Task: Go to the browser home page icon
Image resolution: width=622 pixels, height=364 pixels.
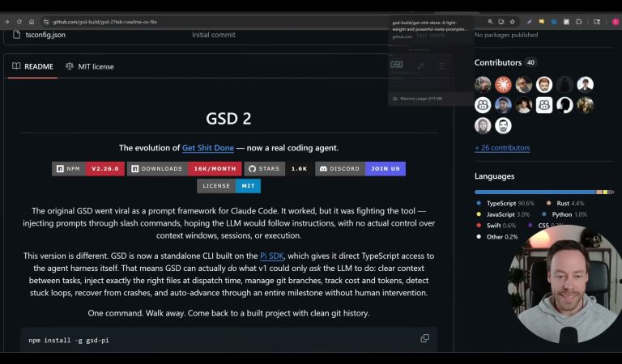Action: pos(32,22)
